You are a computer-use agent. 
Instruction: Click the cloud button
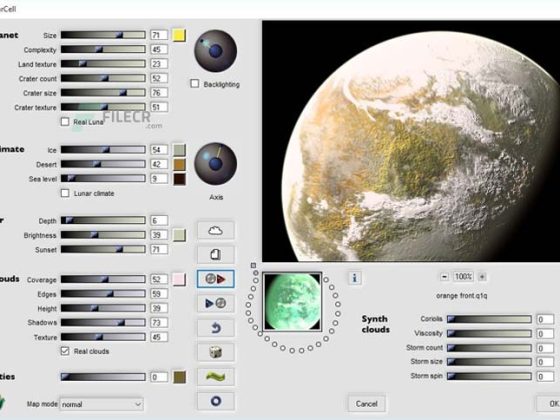point(215,231)
